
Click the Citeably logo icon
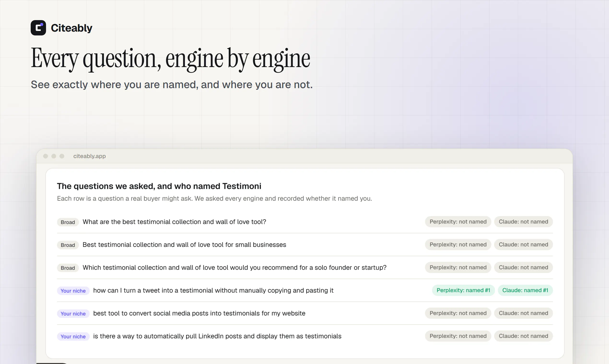click(x=38, y=28)
